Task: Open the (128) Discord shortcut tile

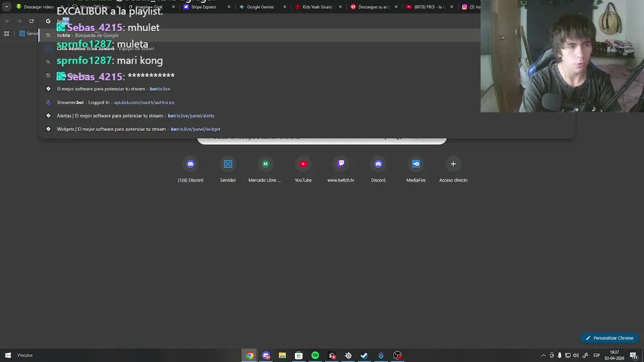Action: pos(190,169)
